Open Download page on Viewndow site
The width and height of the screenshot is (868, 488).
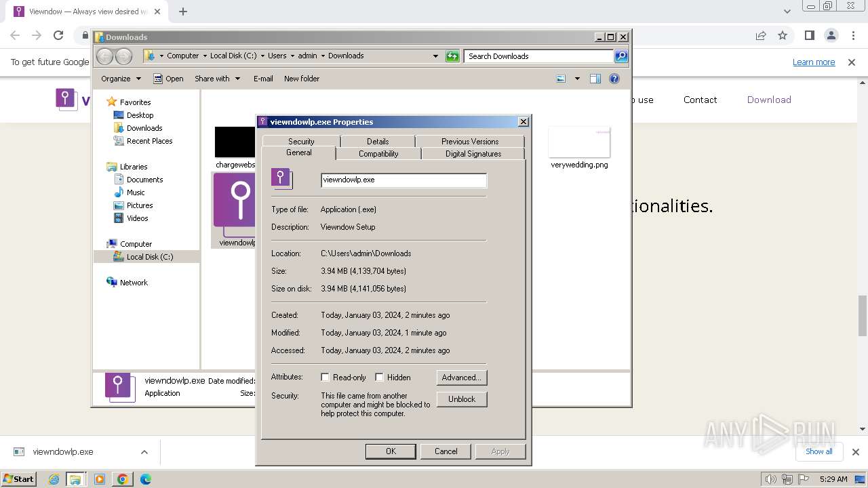769,100
